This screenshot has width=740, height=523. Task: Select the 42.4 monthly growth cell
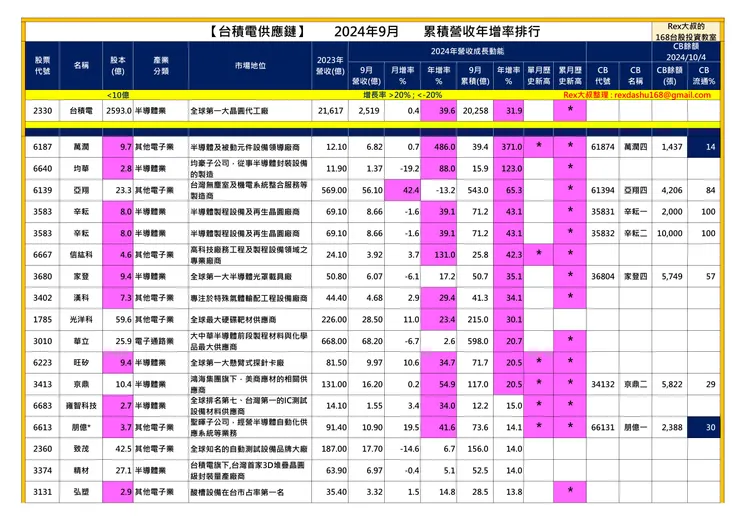point(403,190)
